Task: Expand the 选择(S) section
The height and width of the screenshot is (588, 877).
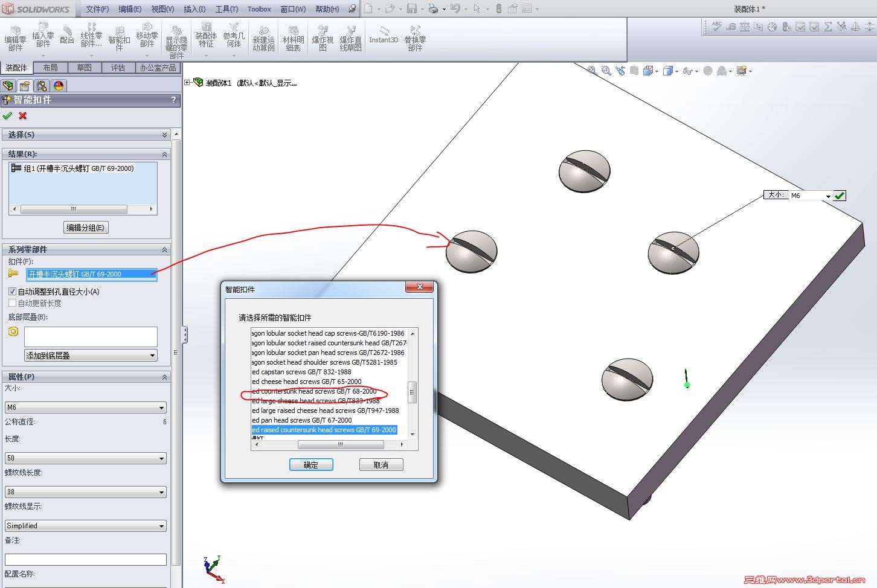Action: [x=164, y=135]
